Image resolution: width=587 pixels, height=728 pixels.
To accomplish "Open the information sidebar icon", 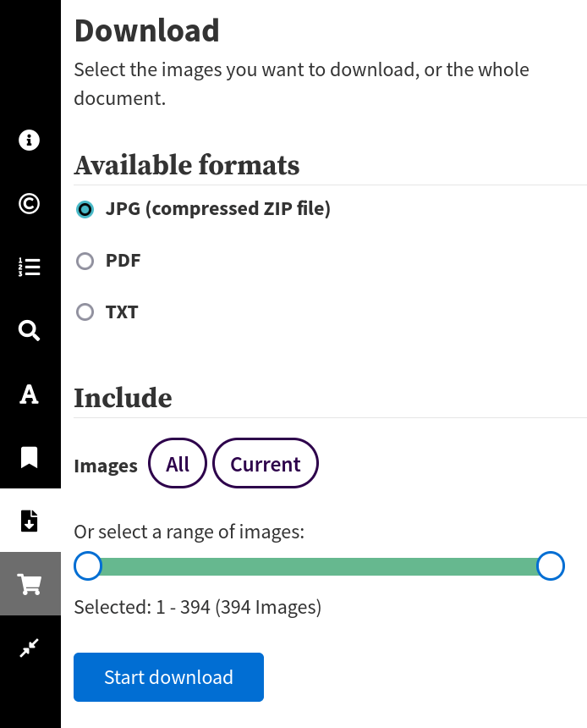I will coord(29,140).
